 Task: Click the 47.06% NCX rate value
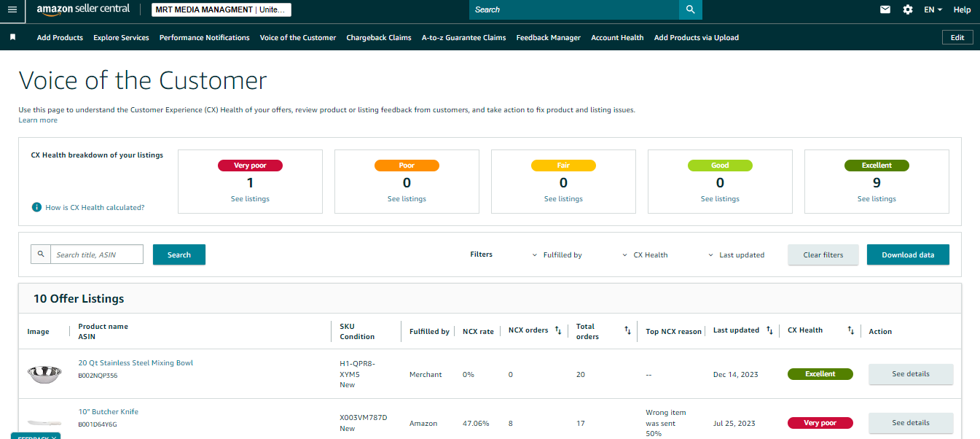pyautogui.click(x=476, y=423)
